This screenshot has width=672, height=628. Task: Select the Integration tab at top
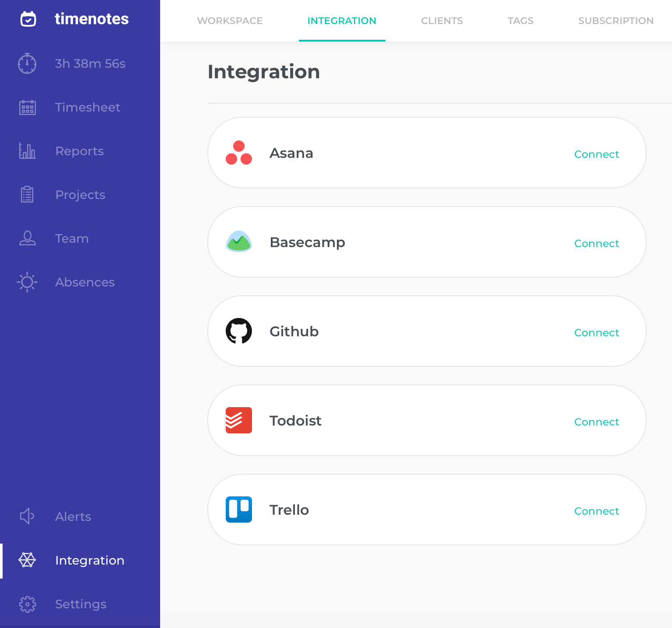tap(342, 21)
